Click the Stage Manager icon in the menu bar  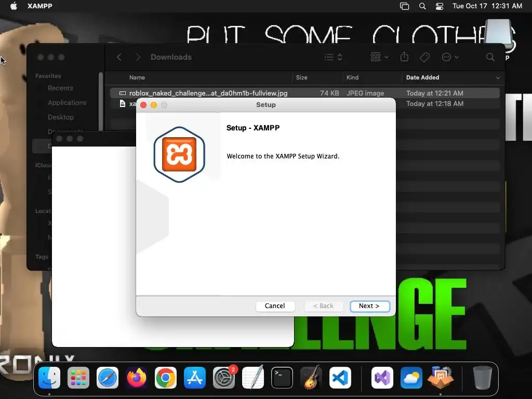pos(404,6)
